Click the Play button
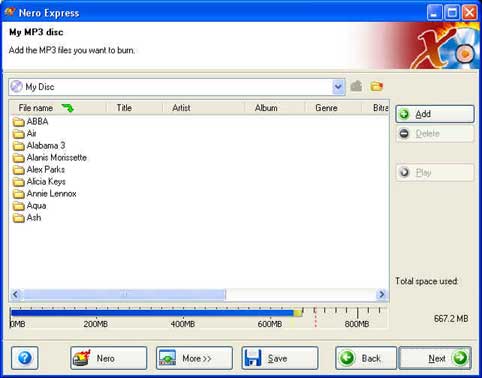Screen dimensions: 482x378 point(435,172)
